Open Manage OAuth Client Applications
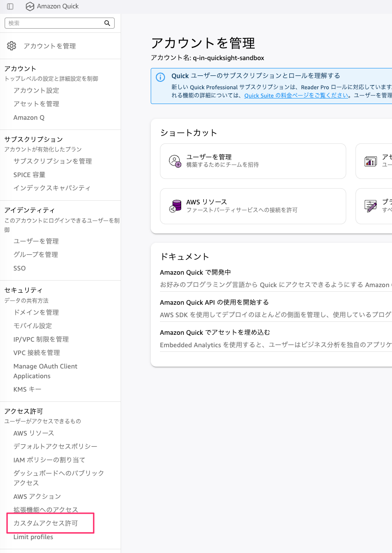 [x=45, y=371]
